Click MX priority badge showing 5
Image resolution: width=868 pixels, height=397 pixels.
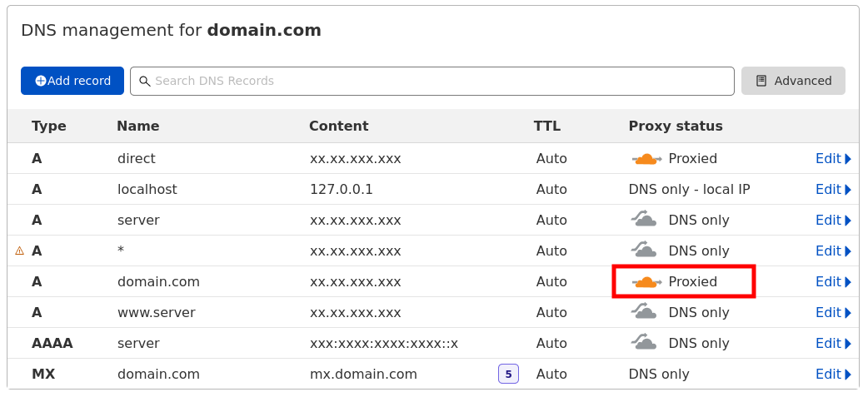point(508,374)
